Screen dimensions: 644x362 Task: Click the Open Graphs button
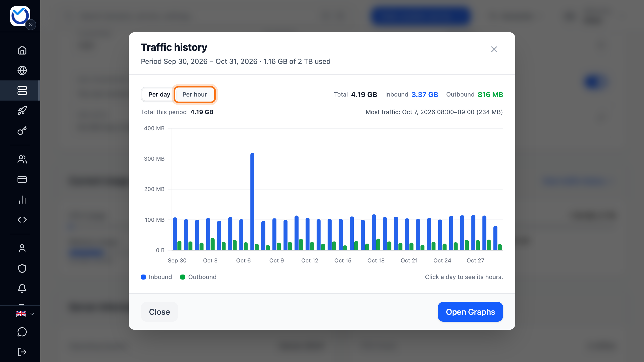(x=470, y=312)
